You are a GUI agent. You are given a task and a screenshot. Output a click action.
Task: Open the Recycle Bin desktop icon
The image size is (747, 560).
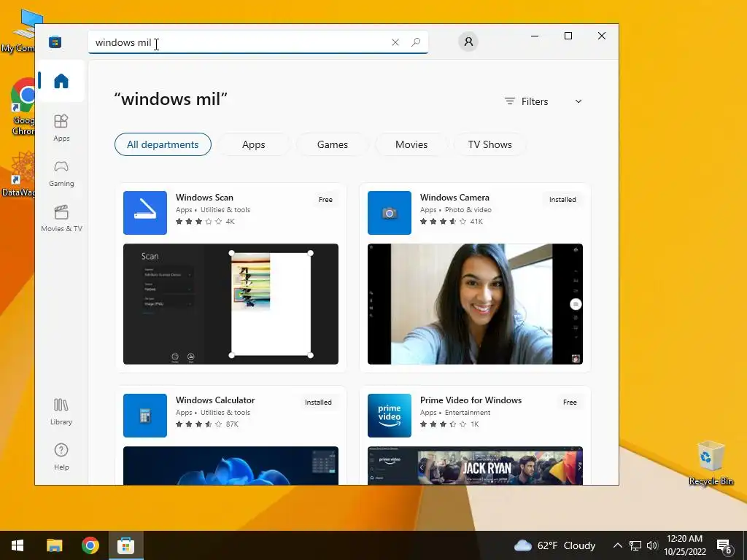pyautogui.click(x=711, y=463)
